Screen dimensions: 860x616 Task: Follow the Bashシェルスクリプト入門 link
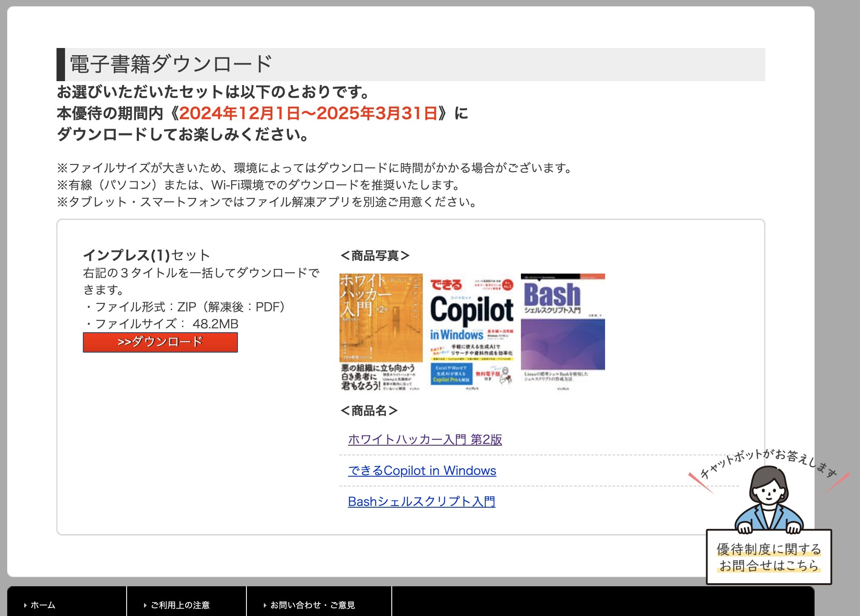point(421,502)
